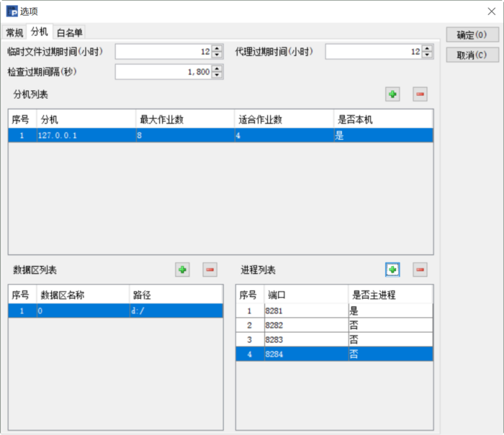Click the 适合作业数 column header
Screen dimensions: 504x435
(284, 119)
